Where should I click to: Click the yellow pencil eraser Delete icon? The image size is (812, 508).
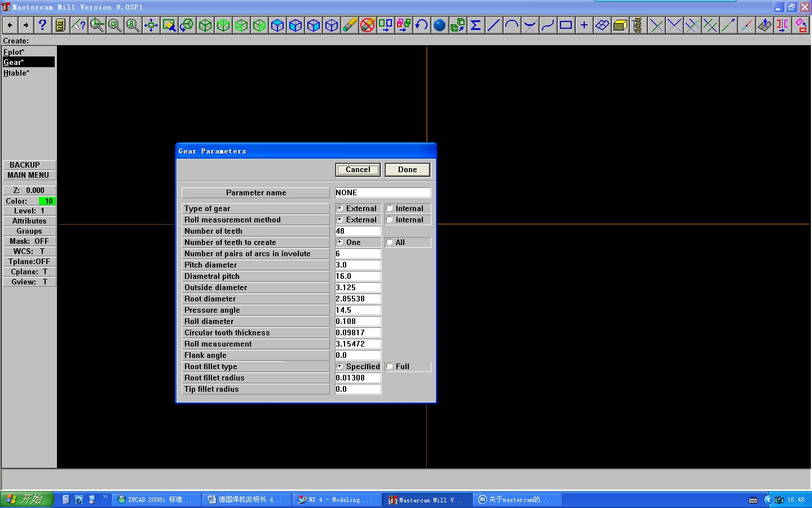350,25
